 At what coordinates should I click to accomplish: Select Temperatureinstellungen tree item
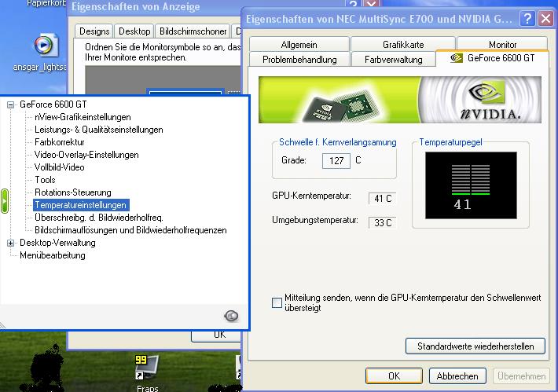tap(81, 205)
